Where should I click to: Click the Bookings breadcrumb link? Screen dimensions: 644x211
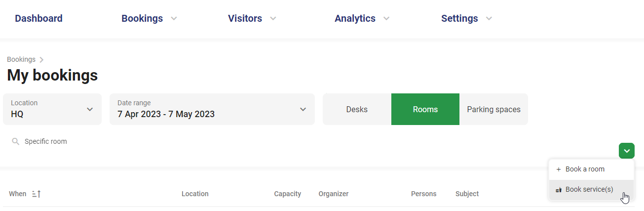click(21, 60)
